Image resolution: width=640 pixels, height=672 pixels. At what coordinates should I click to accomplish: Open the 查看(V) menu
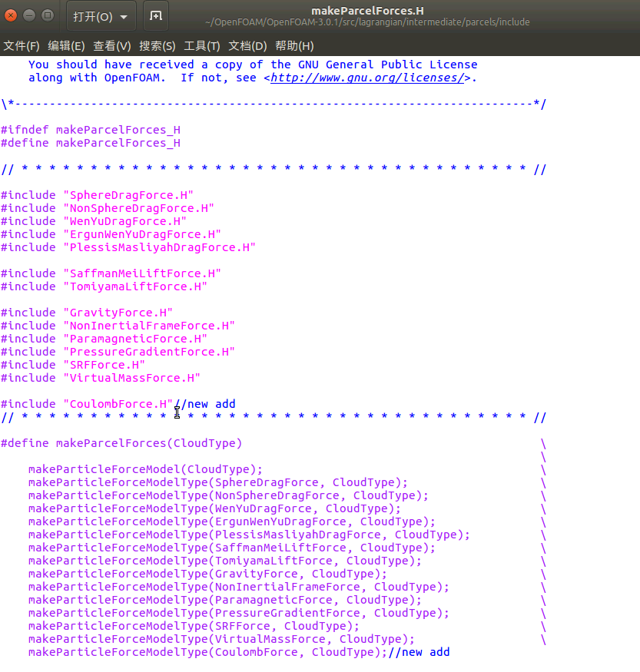point(112,46)
